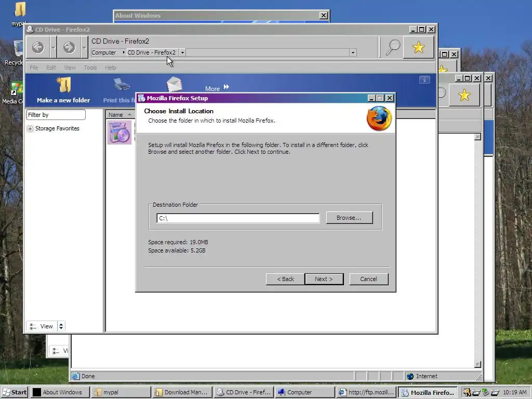The width and height of the screenshot is (532, 399).
Task: Expand CD Drive - Firefox2 breadcrumb dropdown
Action: 182,52
